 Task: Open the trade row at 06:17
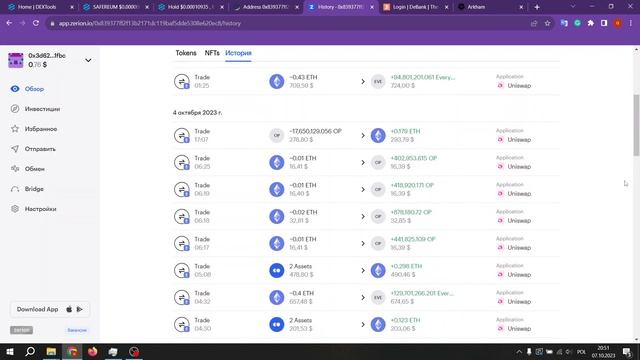click(x=366, y=243)
